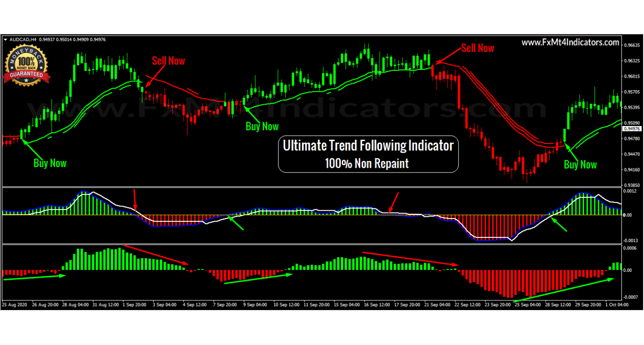Select the 15 Sep 04:00 time axis label

click(347, 305)
